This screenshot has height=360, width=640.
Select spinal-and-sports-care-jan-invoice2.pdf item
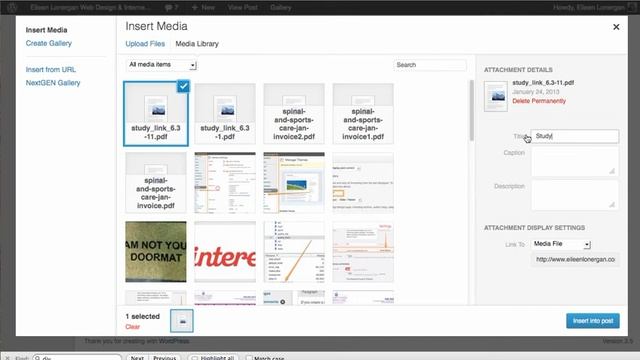294,113
